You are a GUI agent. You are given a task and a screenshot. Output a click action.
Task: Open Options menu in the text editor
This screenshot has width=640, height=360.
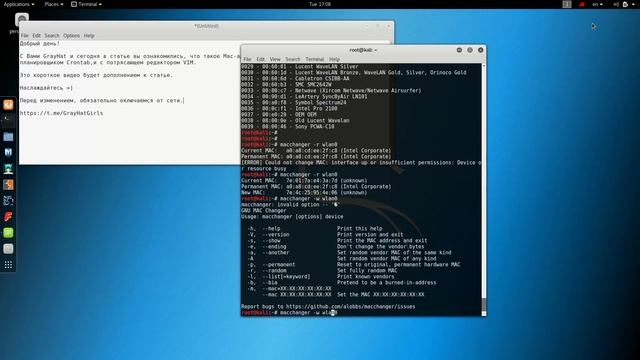[x=71, y=36]
